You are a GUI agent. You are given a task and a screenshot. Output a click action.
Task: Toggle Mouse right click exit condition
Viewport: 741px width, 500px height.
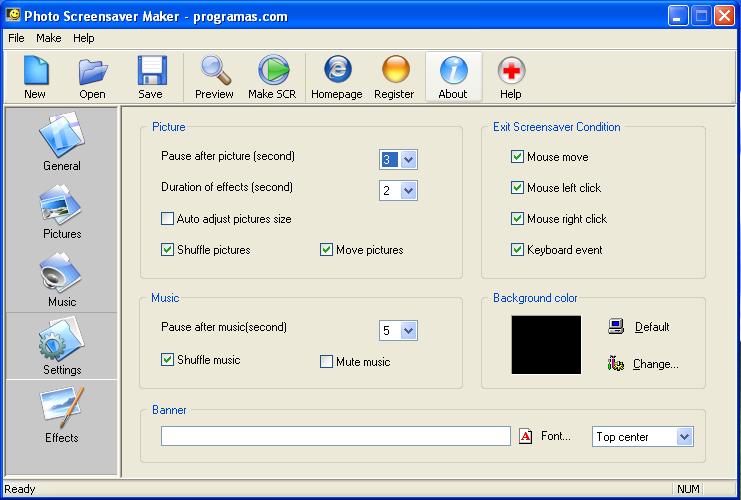pos(517,218)
